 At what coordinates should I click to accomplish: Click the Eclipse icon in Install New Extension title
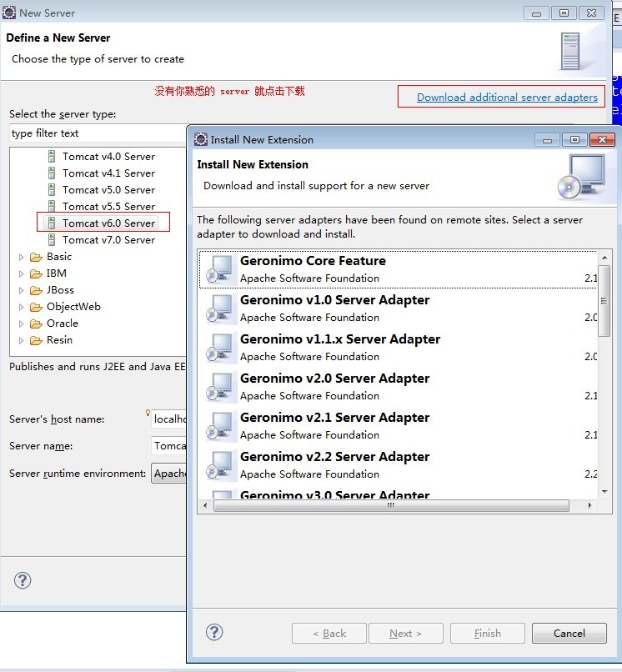(x=201, y=139)
